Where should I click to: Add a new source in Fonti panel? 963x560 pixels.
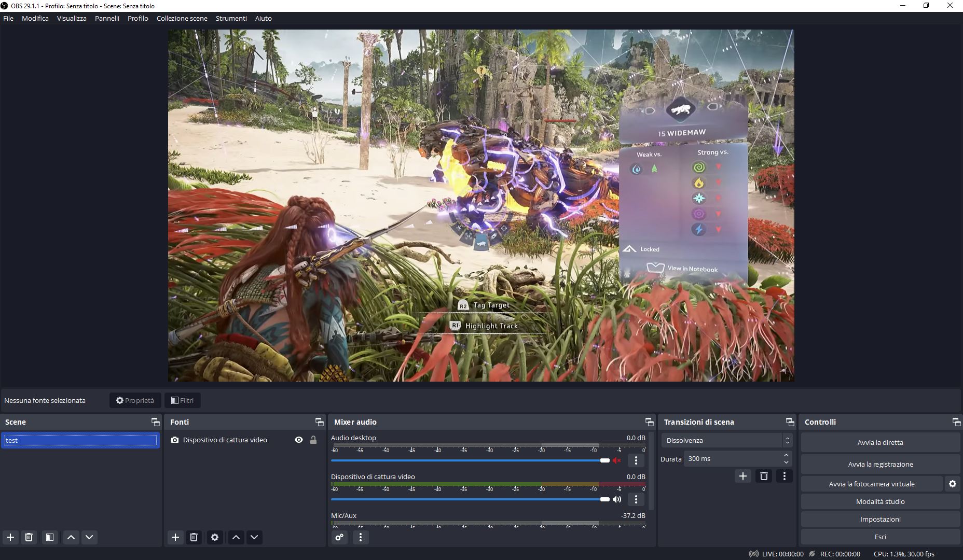click(x=175, y=537)
